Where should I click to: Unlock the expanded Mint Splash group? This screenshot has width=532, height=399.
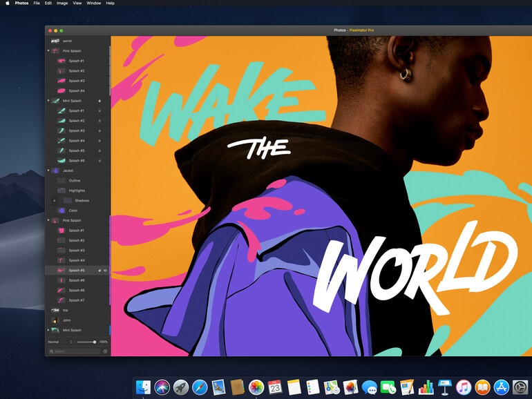(x=99, y=101)
